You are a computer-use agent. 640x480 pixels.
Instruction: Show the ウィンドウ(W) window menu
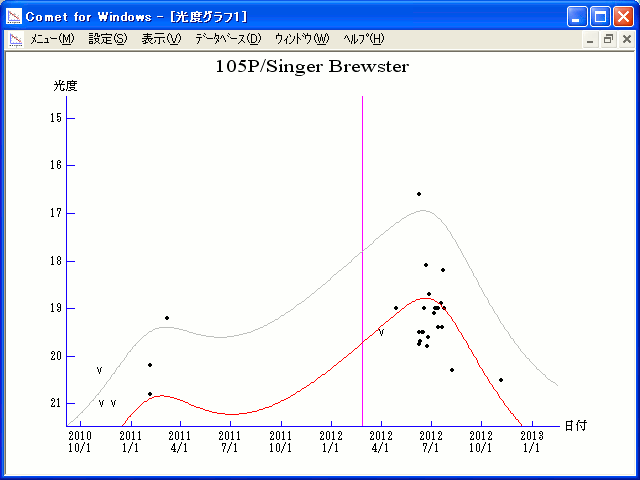click(x=301, y=40)
